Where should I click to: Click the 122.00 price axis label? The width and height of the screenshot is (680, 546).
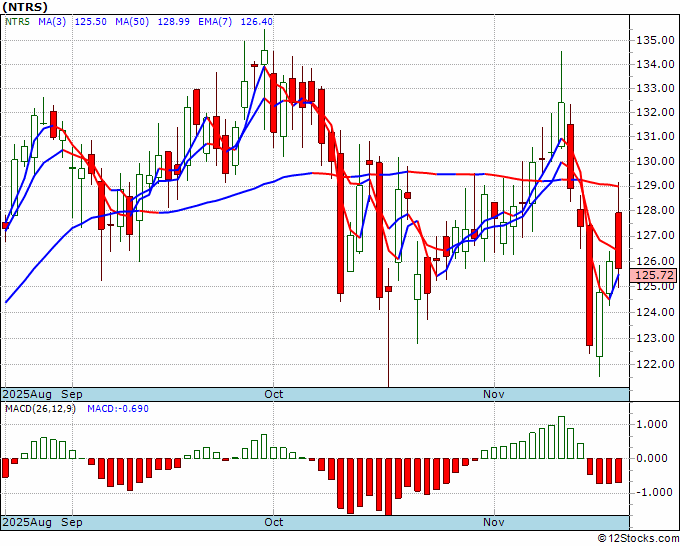pos(655,364)
